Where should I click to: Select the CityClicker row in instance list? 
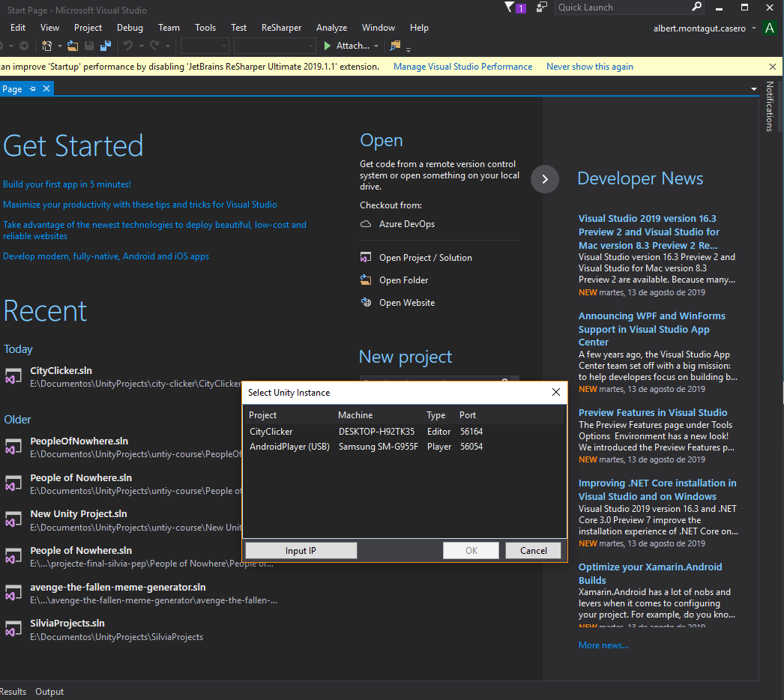click(404, 432)
